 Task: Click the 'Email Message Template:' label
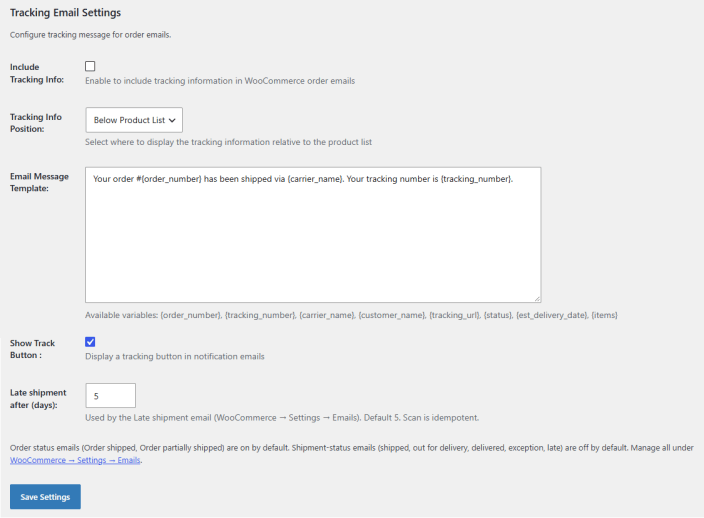[x=39, y=182]
